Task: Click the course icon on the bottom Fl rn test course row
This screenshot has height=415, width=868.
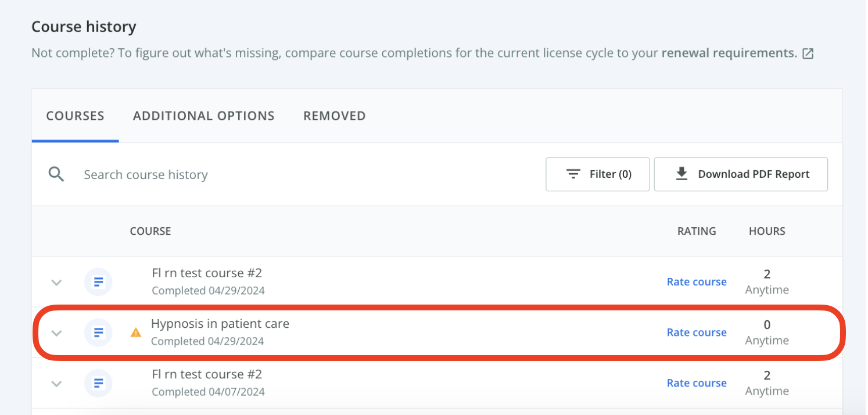Action: [98, 382]
